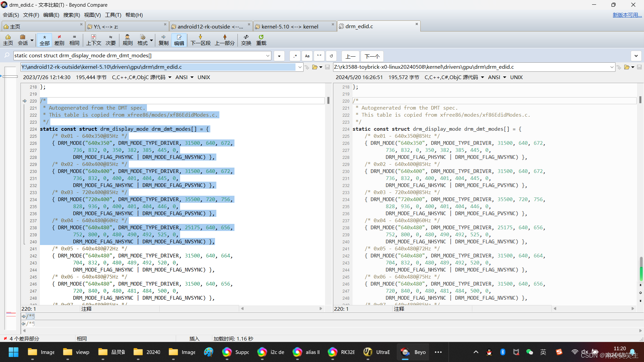Expand the left file path dropdown
The image size is (644, 362).
(x=300, y=67)
